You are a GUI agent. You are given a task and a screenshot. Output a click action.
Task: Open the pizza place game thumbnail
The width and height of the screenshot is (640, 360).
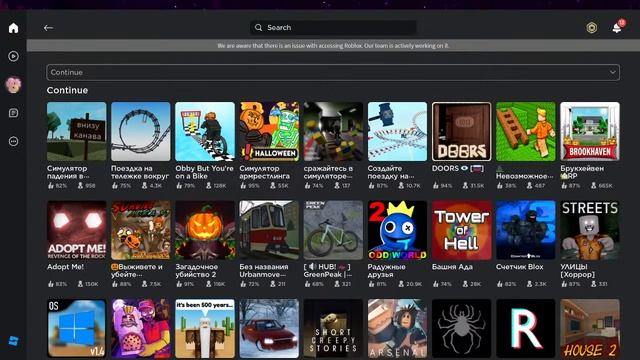pos(140,329)
